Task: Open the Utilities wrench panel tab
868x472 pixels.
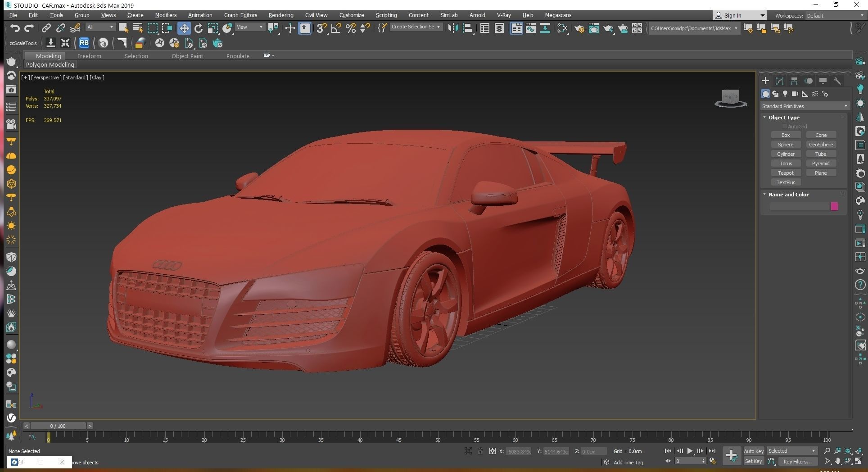Action: coord(837,81)
